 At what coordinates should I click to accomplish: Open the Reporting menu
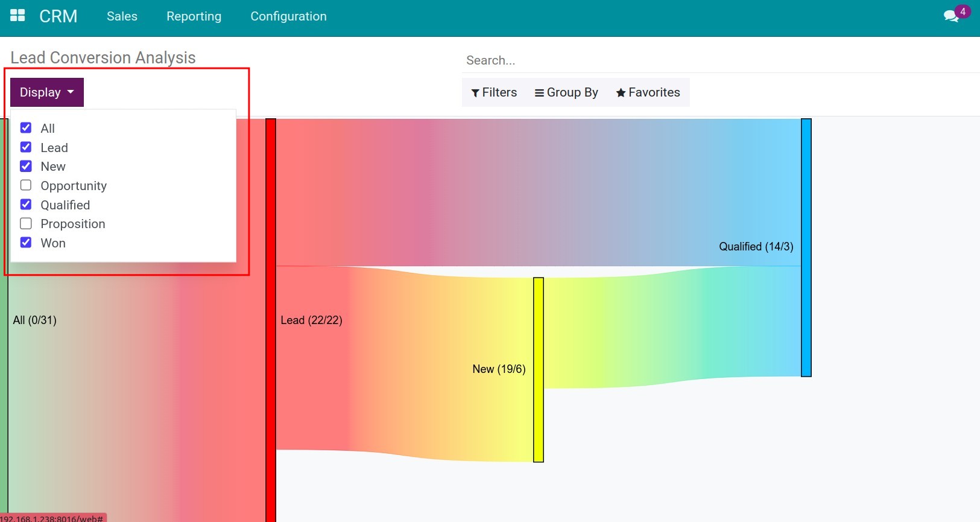point(194,16)
